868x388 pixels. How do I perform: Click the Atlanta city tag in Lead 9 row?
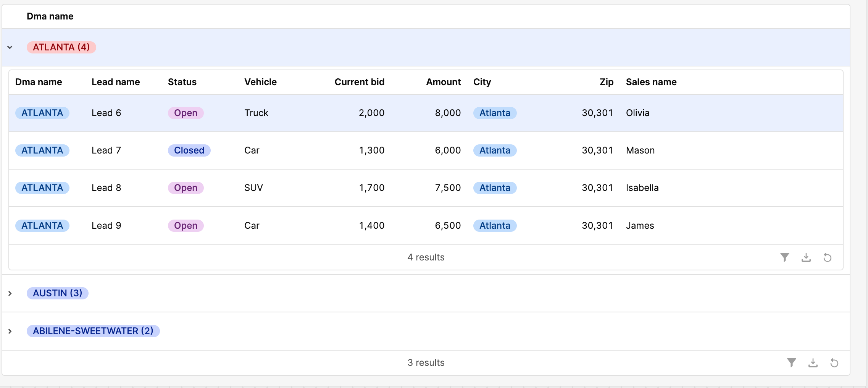pos(495,226)
